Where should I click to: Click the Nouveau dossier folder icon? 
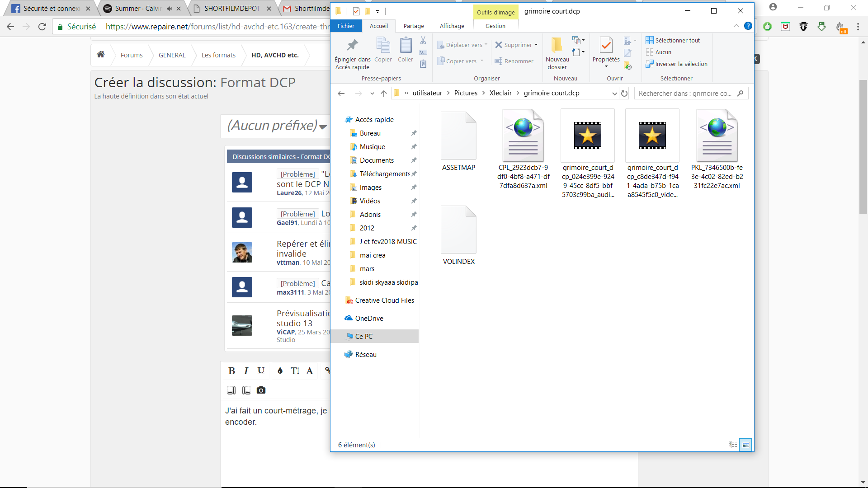(557, 45)
